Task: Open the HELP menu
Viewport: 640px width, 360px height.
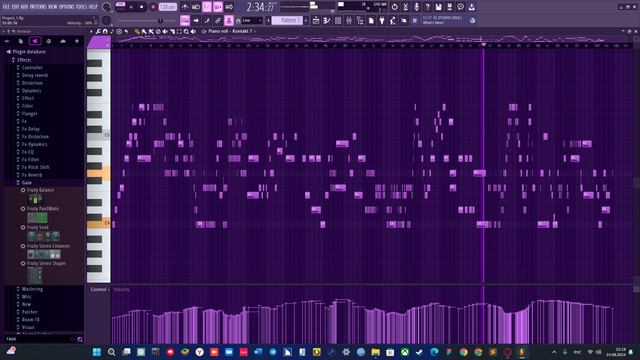Action: point(93,7)
